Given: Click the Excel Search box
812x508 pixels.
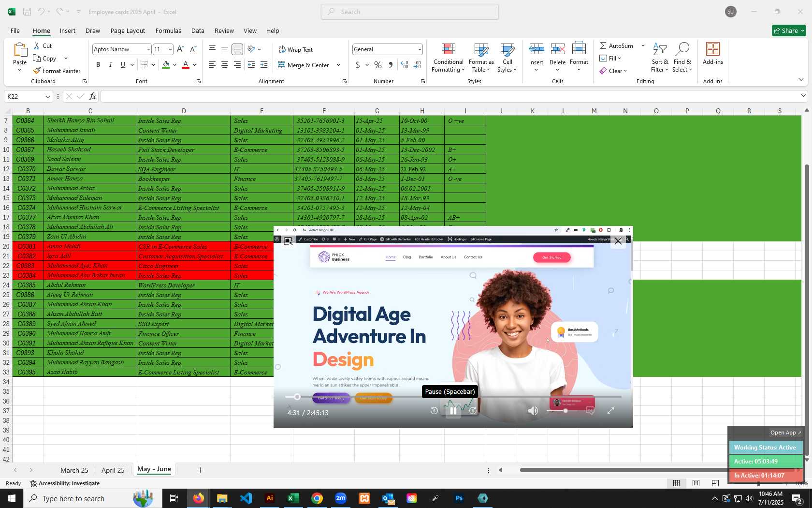Looking at the screenshot, I should [410, 12].
